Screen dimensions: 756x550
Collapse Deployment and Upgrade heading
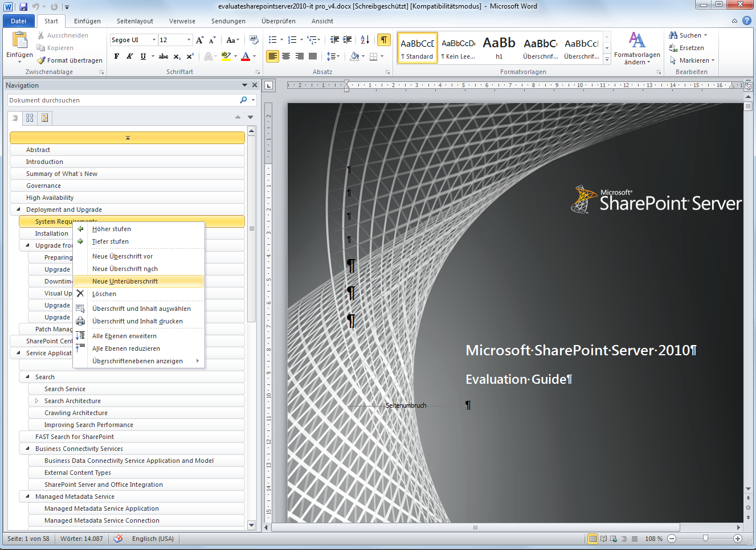18,210
